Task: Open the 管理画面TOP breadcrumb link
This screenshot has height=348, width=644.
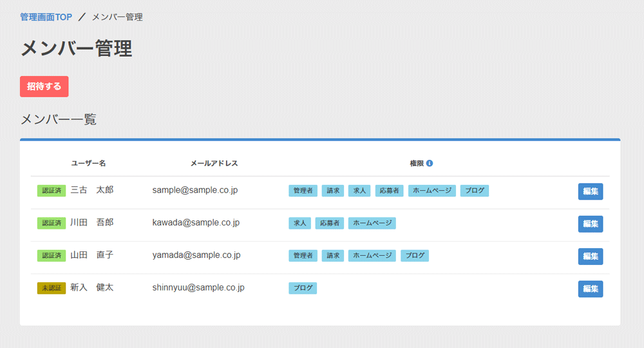Action: 46,17
